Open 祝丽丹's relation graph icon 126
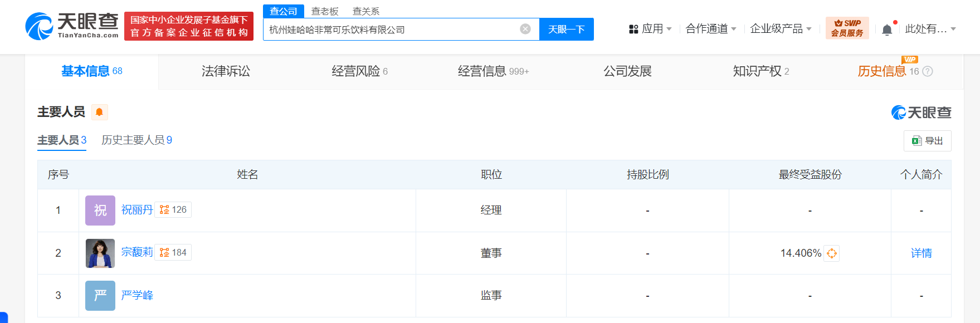Screen dimensions: 980x323 (x=173, y=210)
